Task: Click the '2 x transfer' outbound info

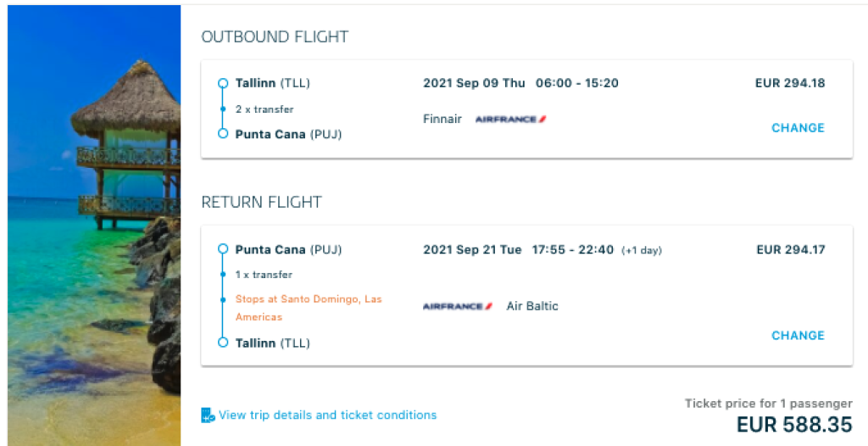Action: click(x=264, y=109)
